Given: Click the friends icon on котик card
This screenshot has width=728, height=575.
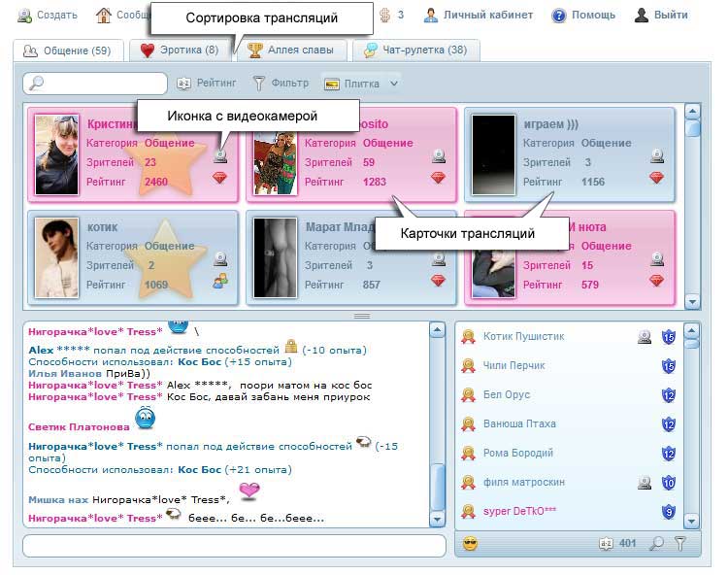Looking at the screenshot, I should (220, 281).
